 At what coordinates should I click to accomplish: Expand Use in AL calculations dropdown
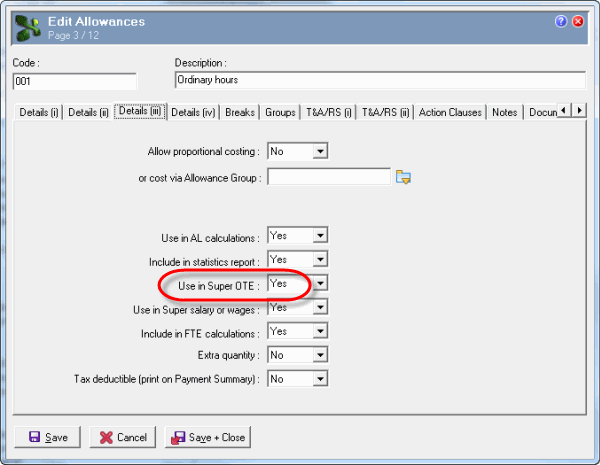[x=320, y=236]
